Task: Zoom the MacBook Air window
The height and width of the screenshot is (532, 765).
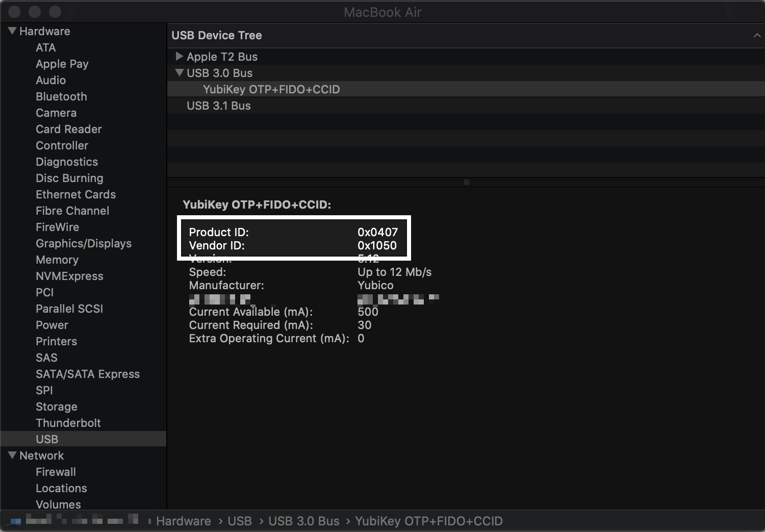Action: (x=55, y=11)
